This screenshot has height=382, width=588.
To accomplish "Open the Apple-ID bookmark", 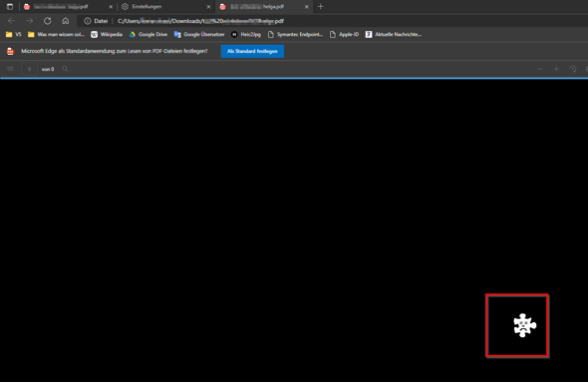I will 344,35.
